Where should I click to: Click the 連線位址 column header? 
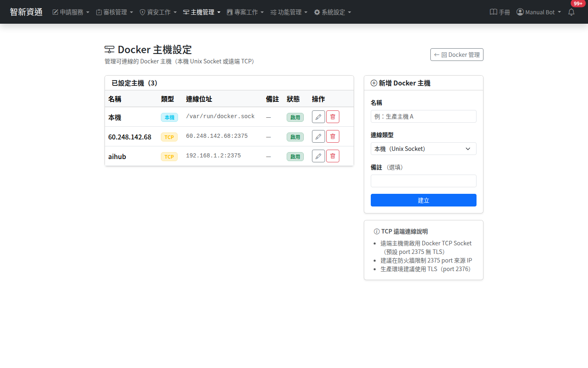pos(199,99)
